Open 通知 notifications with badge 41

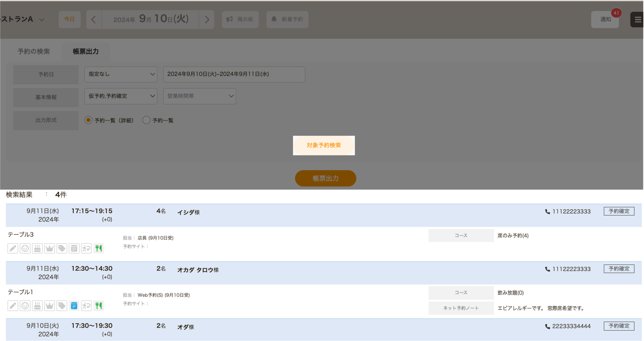tap(605, 19)
